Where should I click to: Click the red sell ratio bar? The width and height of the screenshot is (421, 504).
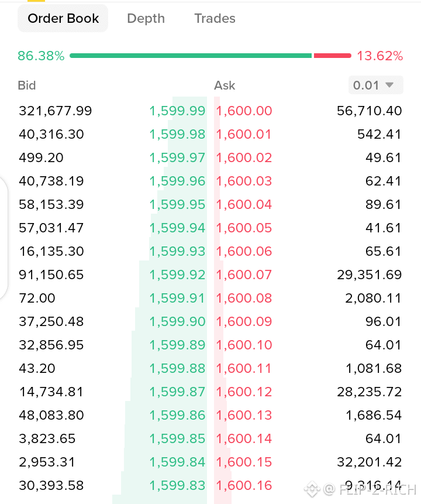332,56
